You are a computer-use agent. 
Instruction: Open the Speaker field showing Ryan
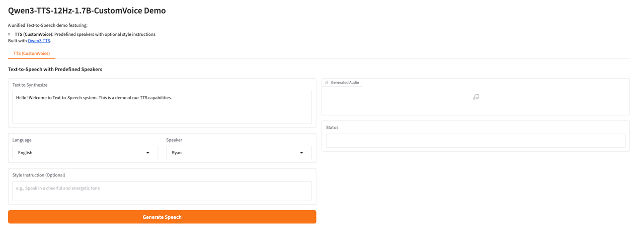pos(234,153)
